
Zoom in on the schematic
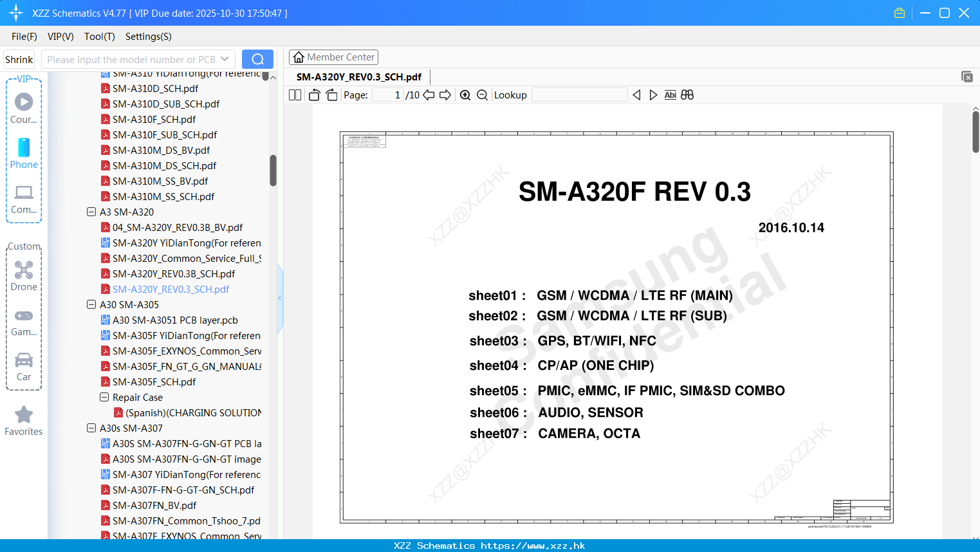click(465, 95)
